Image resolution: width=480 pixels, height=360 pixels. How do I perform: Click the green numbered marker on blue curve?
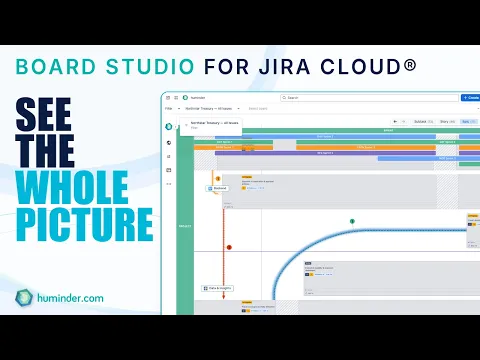[x=352, y=221]
